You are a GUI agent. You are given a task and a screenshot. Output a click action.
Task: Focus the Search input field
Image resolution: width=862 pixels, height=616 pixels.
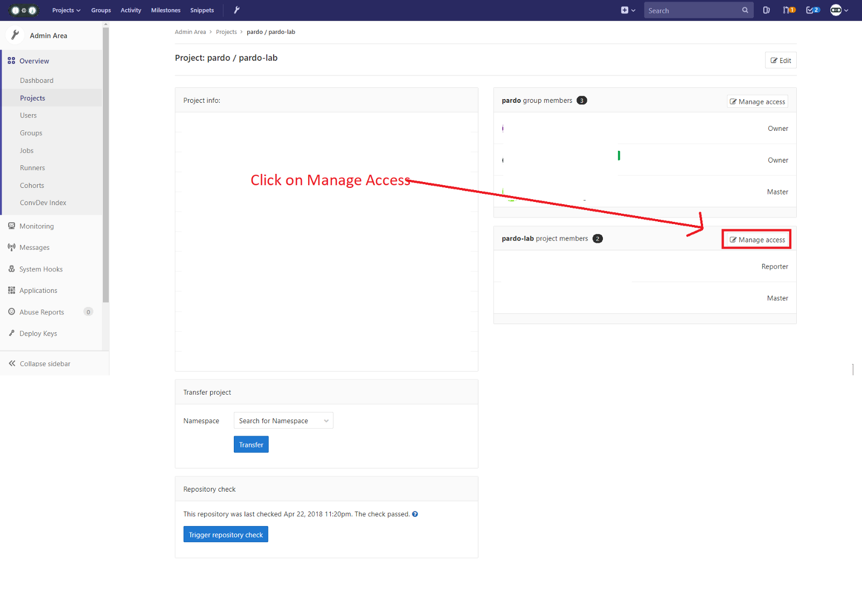pos(699,10)
